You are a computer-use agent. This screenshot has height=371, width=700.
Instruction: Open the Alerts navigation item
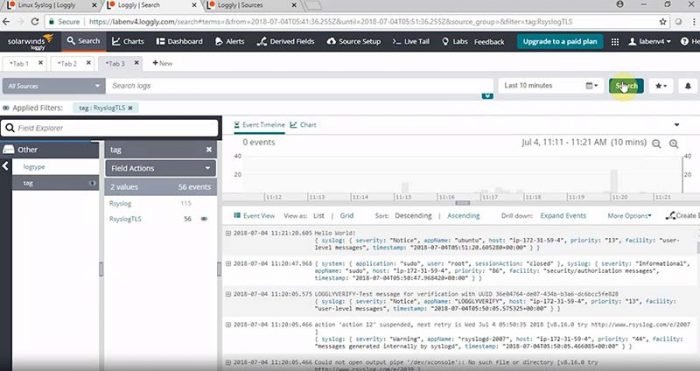[x=229, y=42]
